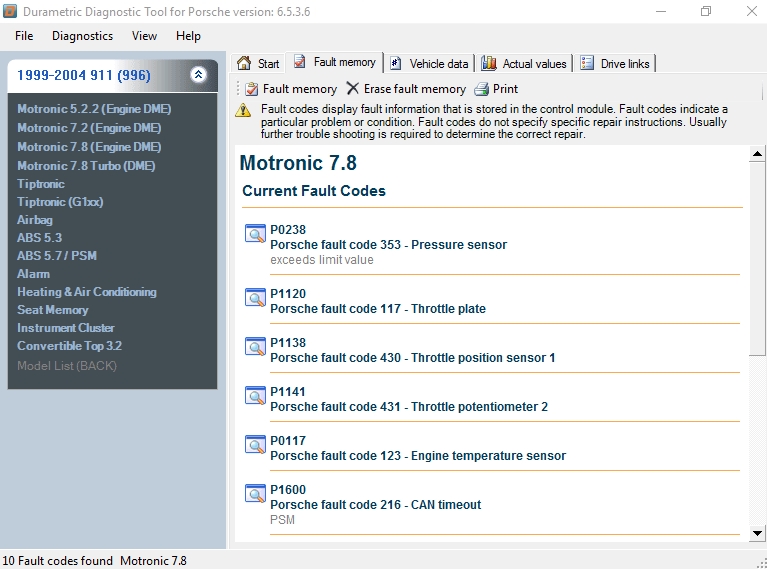Open the View menu
Screen dimensions: 767x569
(144, 36)
